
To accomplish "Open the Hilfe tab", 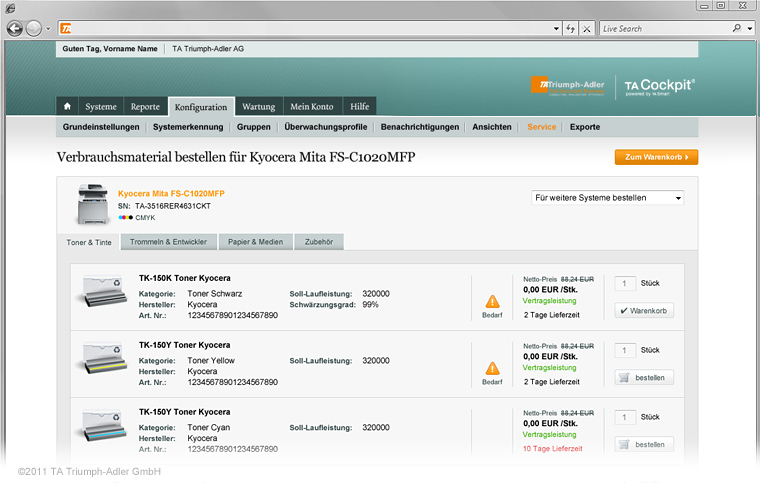I will tap(360, 107).
